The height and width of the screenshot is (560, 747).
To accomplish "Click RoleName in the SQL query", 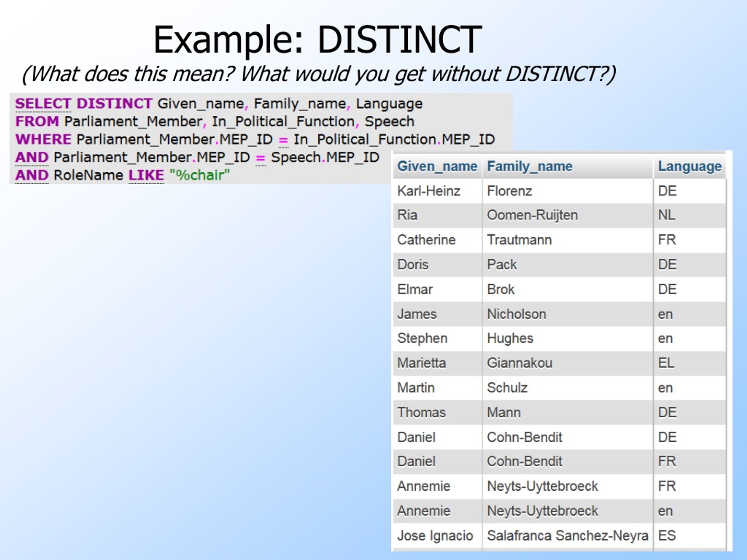I will click(88, 175).
